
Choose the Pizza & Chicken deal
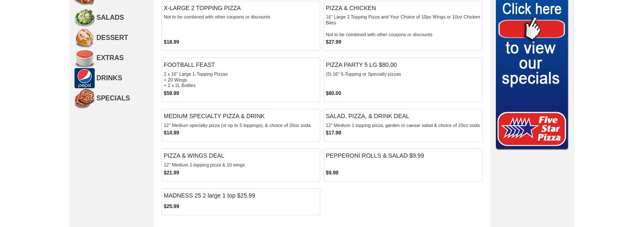pyautogui.click(x=351, y=8)
